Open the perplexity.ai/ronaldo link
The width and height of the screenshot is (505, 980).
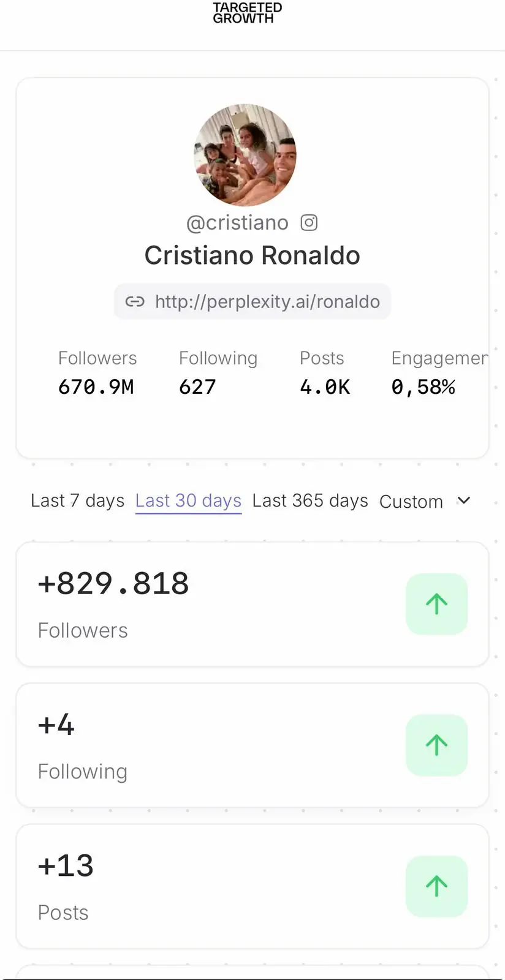point(267,301)
